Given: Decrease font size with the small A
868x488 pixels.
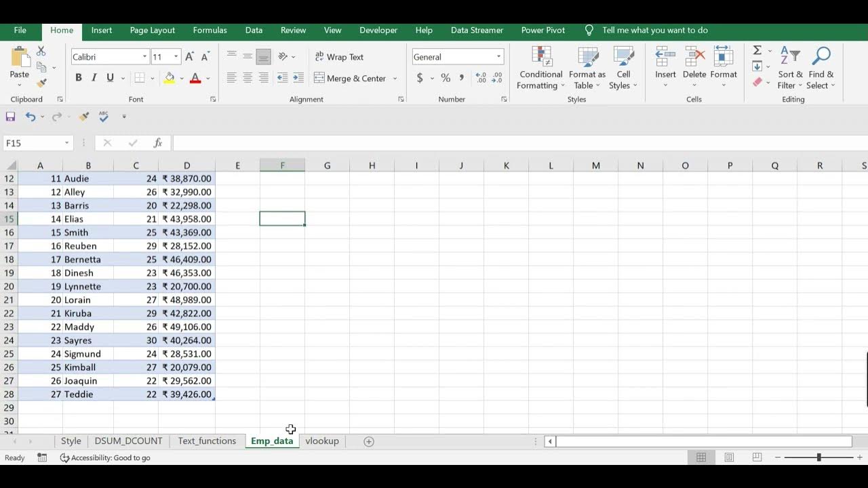Looking at the screenshot, I should point(205,57).
